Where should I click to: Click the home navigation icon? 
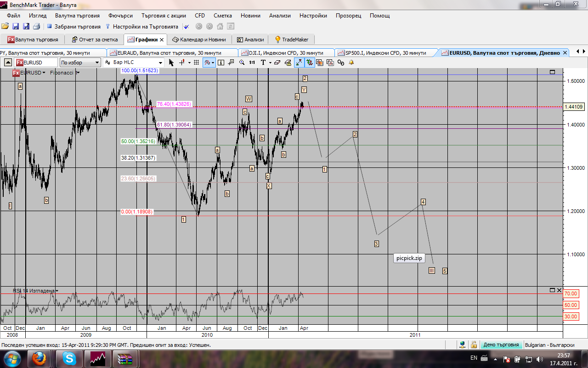pyautogui.click(x=220, y=27)
